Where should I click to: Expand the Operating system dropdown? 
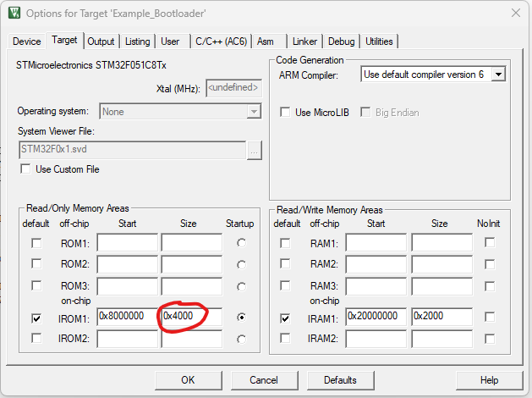pos(254,112)
